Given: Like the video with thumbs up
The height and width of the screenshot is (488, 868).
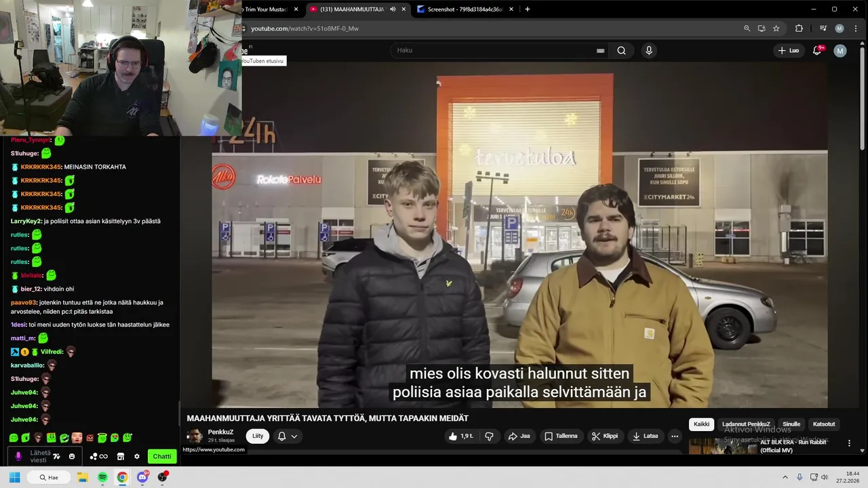Looking at the screenshot, I should pyautogui.click(x=460, y=436).
